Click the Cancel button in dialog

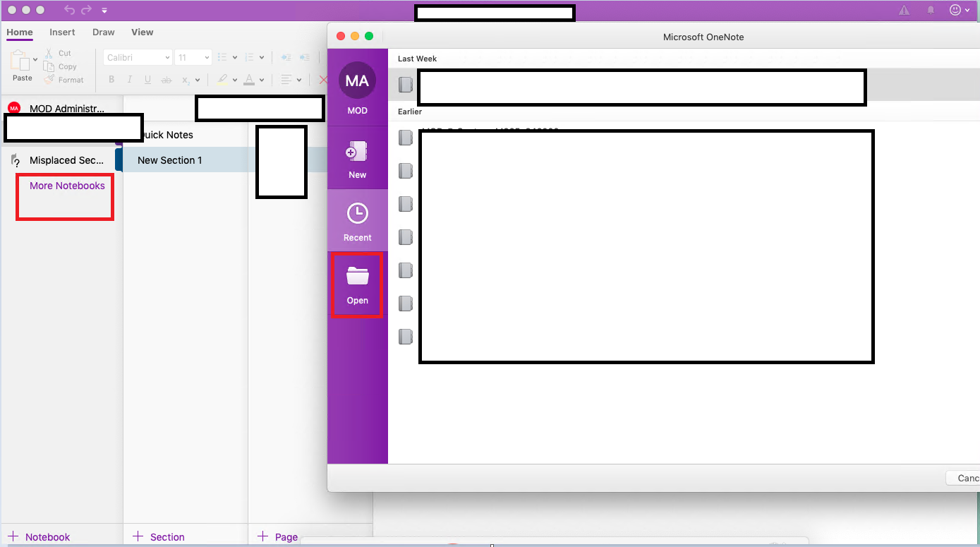[963, 478]
